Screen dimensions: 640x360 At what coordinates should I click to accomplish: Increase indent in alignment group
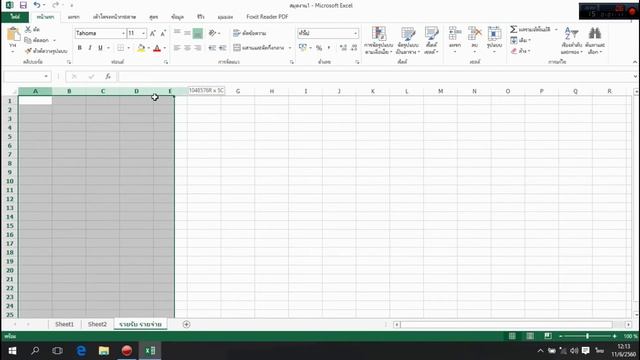click(222, 48)
